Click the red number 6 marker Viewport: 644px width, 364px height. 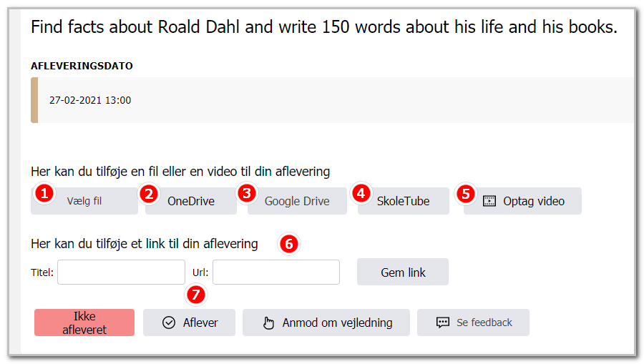click(x=289, y=244)
